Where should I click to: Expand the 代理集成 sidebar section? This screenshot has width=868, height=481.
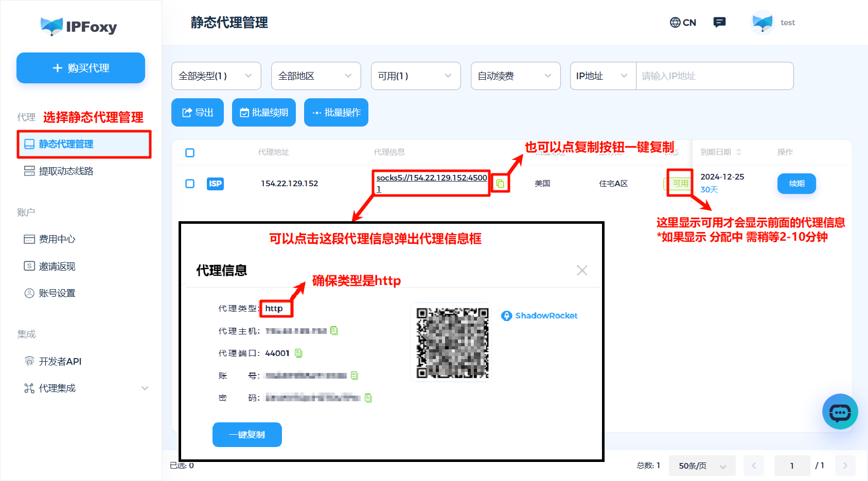click(x=56, y=388)
